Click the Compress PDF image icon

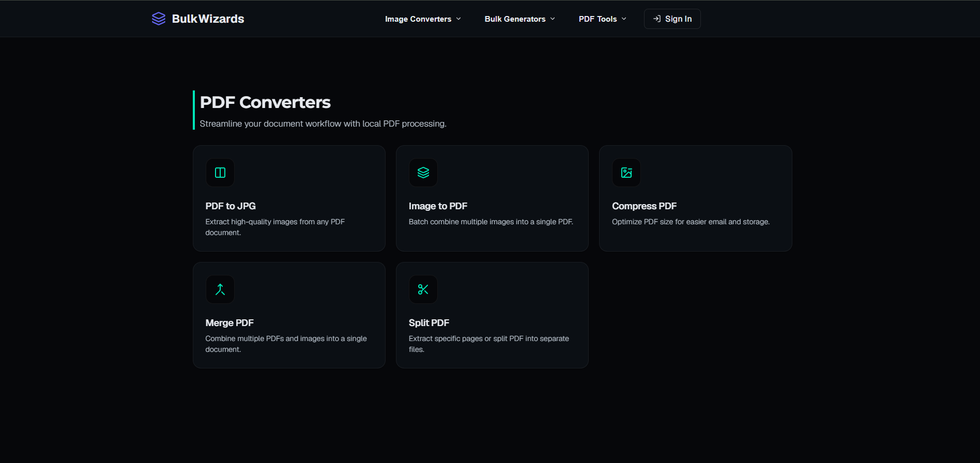[626, 173]
